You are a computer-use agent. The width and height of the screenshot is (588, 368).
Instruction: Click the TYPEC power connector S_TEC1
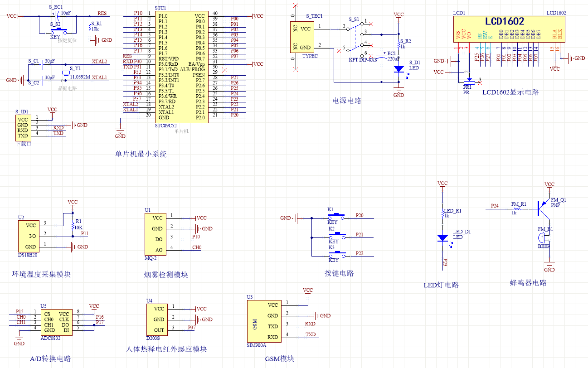301,37
